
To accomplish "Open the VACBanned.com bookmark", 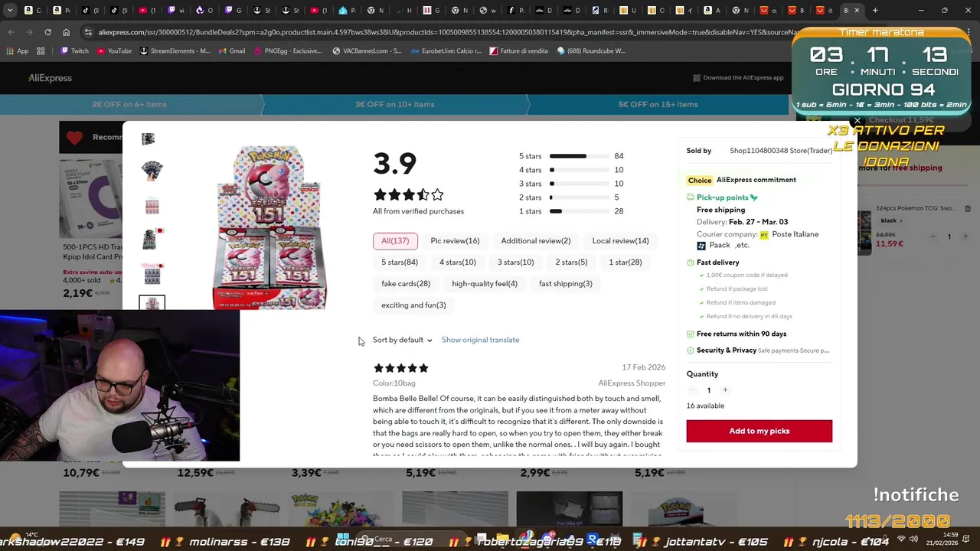I will pos(367,51).
